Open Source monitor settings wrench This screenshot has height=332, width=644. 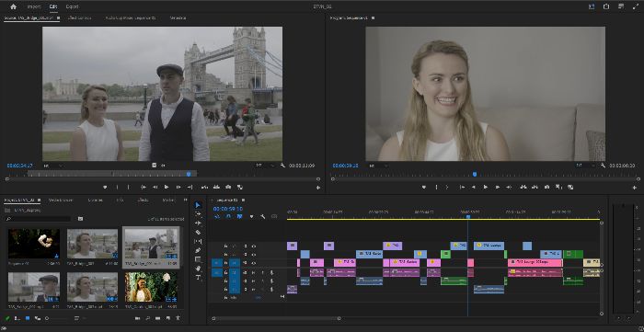282,166
